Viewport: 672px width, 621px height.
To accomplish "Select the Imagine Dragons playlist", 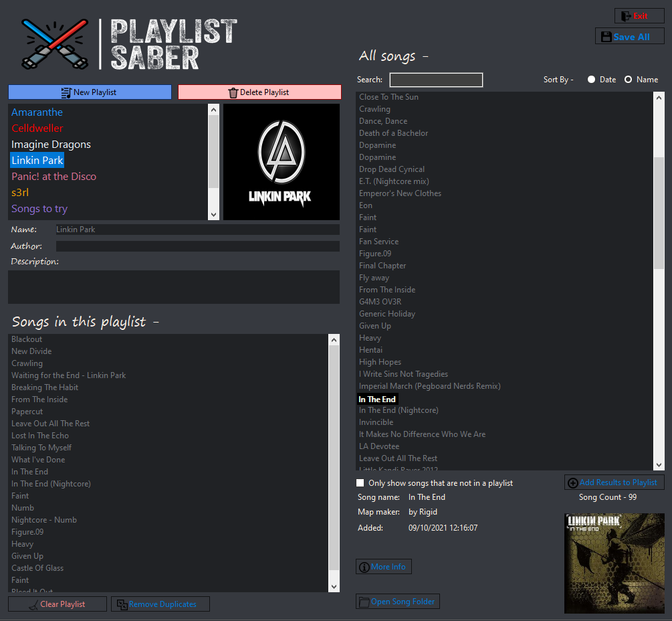I will 51,145.
